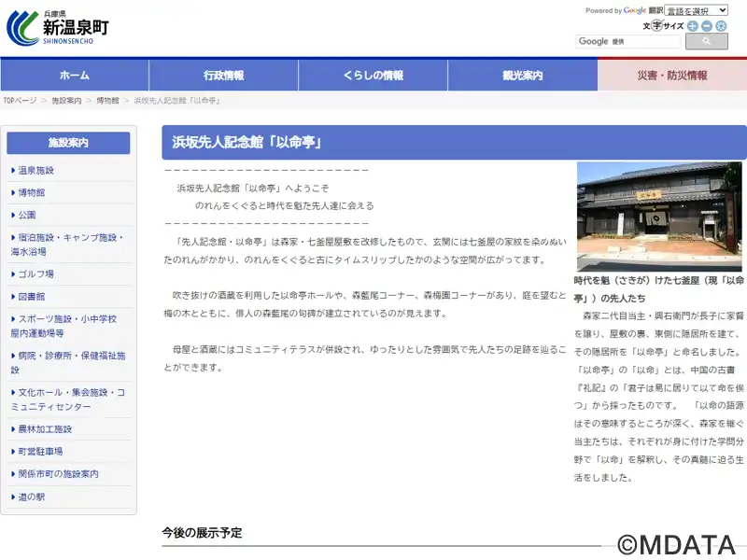Image resolution: width=747 pixels, height=560 pixels.
Task: Reset the text size to default icon
Action: (x=721, y=26)
